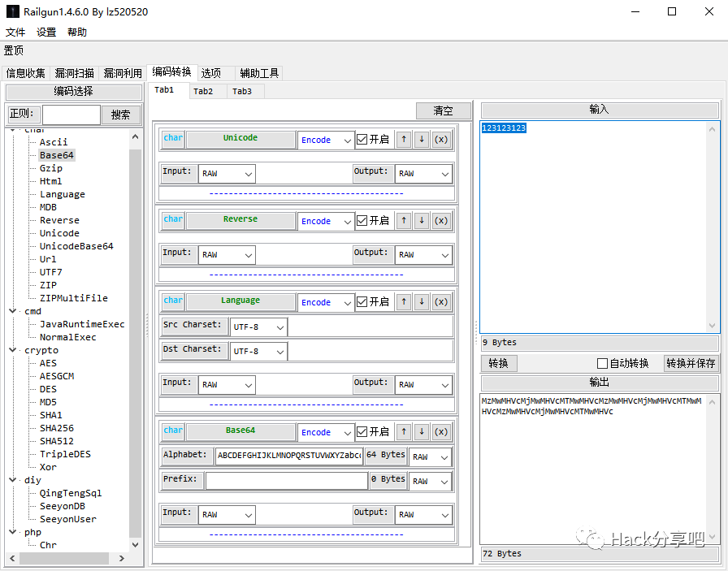This screenshot has width=728, height=571.
Task: Select MD5 in the encoding tree
Action: click(x=48, y=402)
